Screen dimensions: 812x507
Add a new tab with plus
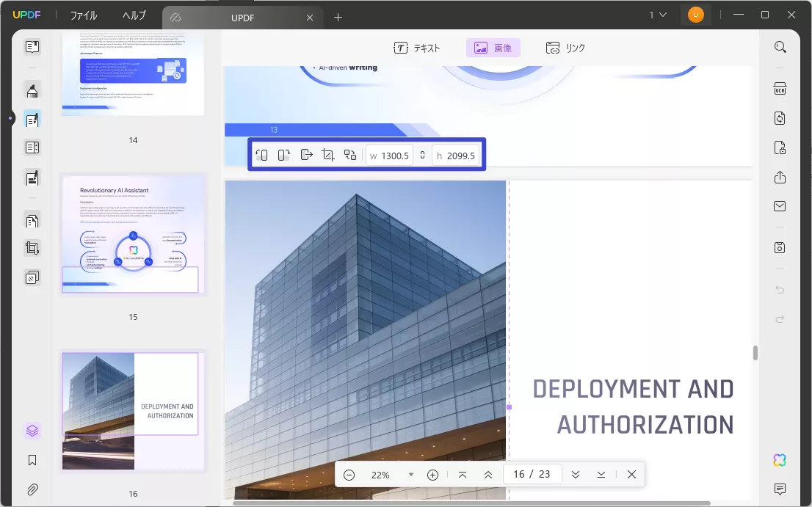[338, 18]
